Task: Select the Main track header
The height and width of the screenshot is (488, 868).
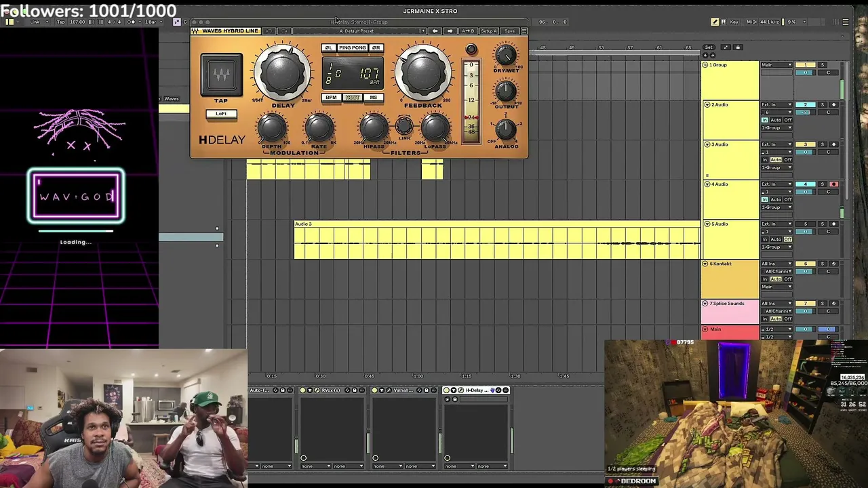Action: click(x=730, y=332)
